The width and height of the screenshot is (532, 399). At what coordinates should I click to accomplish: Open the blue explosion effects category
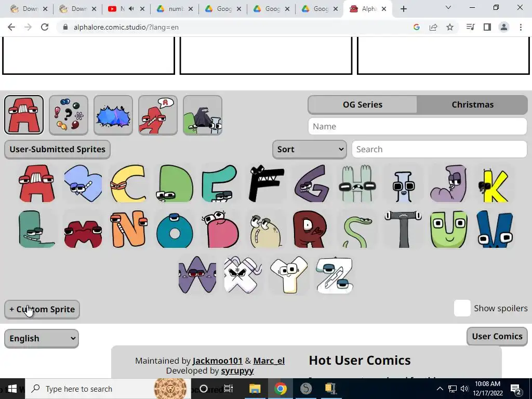click(x=113, y=115)
